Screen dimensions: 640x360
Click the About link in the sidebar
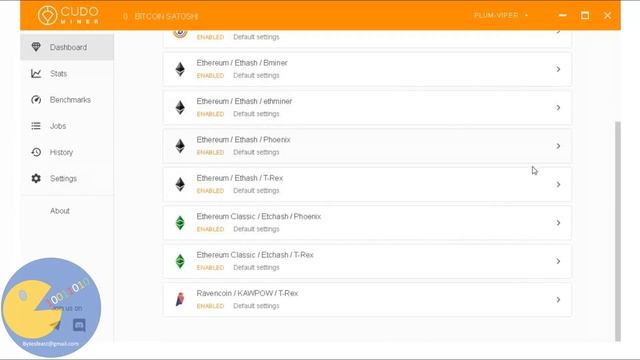[60, 211]
